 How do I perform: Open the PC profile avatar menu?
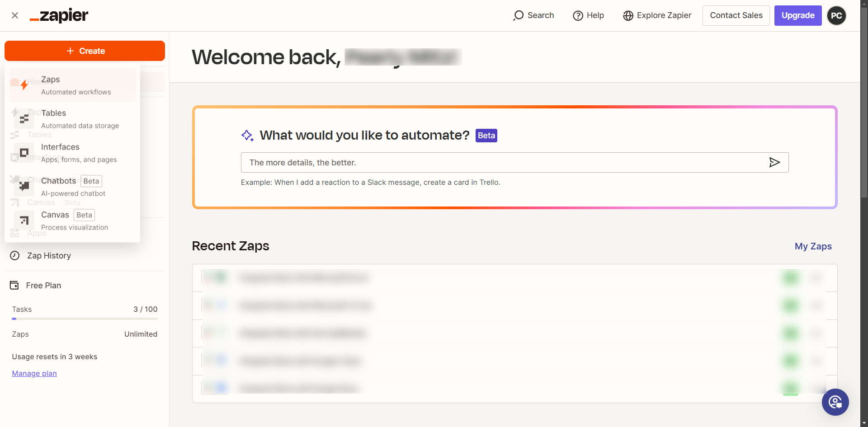(836, 15)
